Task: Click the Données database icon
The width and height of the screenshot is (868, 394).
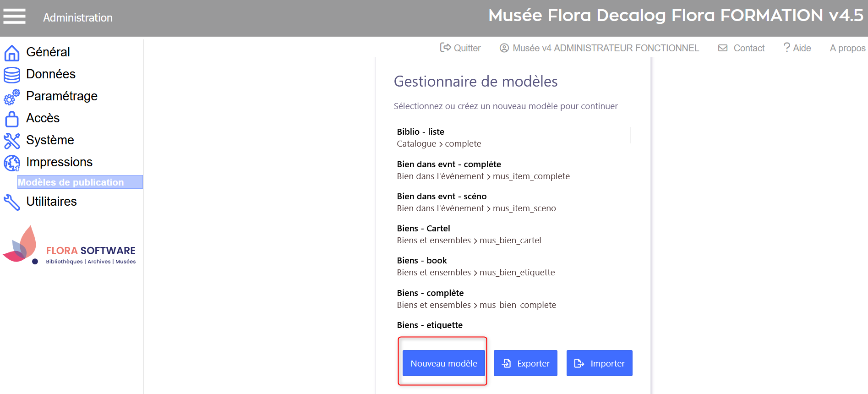Action: pyautogui.click(x=12, y=75)
